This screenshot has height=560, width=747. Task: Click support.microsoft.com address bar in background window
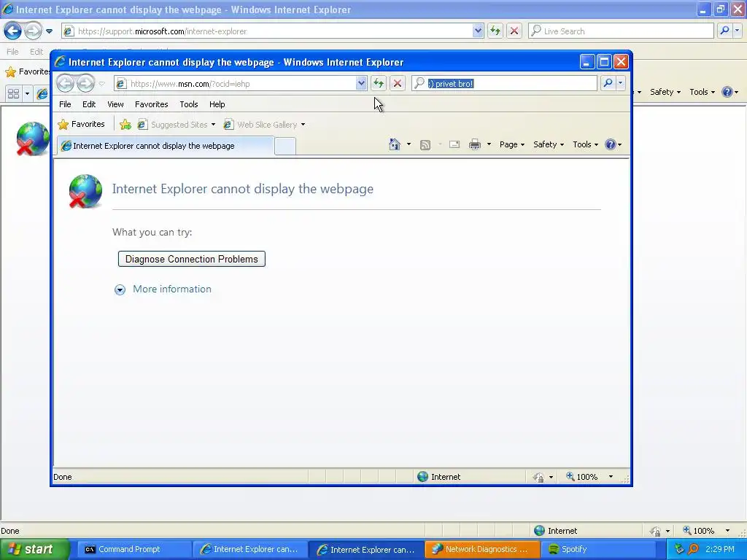[x=271, y=31]
